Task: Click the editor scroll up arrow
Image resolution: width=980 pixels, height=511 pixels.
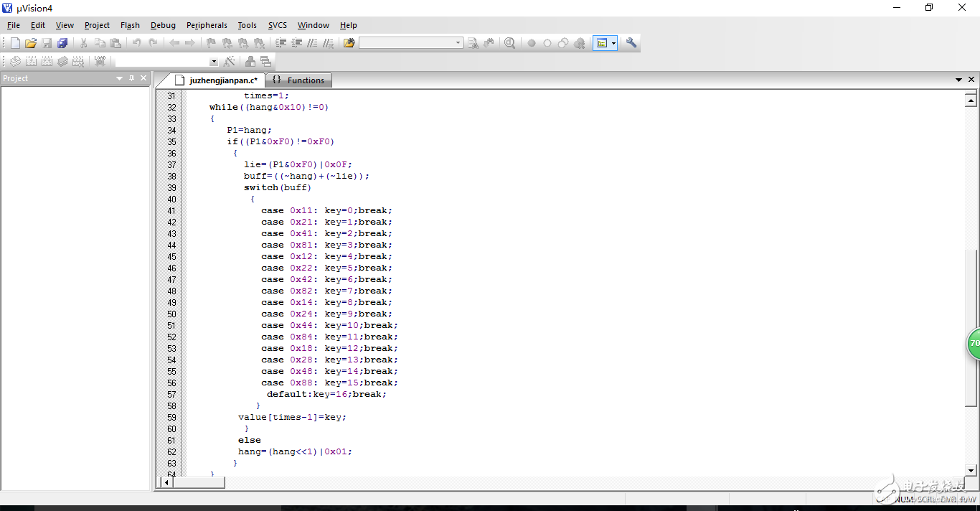Action: point(971,100)
